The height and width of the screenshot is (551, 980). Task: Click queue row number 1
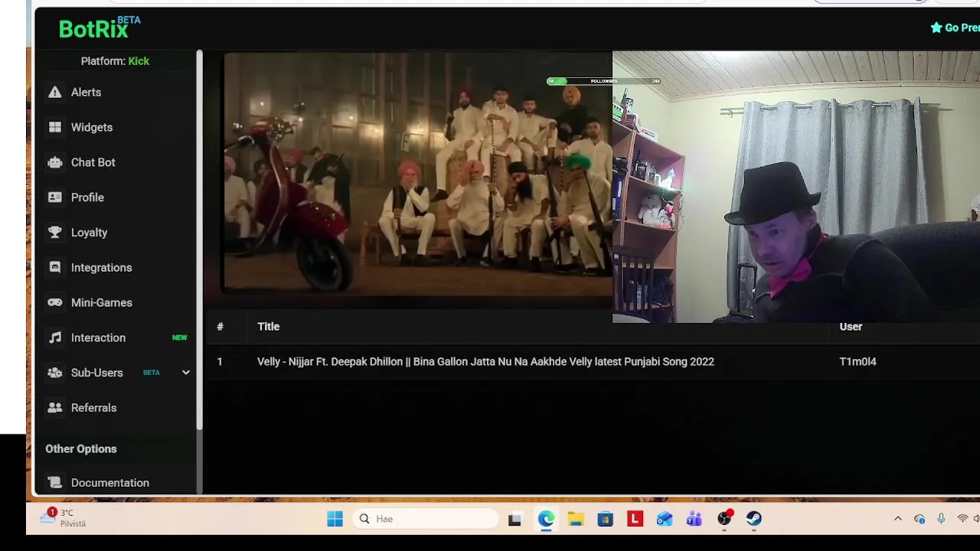[x=219, y=362]
